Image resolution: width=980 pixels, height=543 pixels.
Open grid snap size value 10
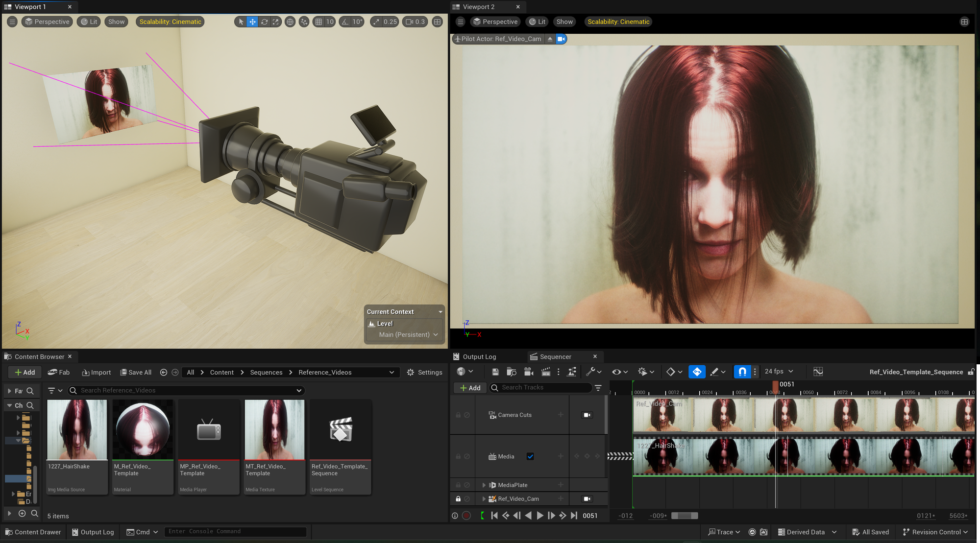(330, 22)
